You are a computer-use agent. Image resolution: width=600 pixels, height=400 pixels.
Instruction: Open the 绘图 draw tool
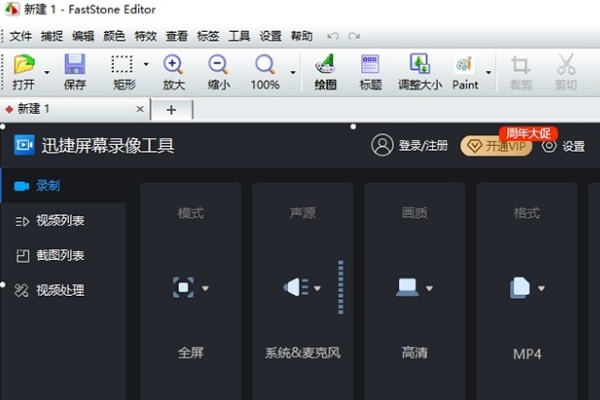[325, 67]
